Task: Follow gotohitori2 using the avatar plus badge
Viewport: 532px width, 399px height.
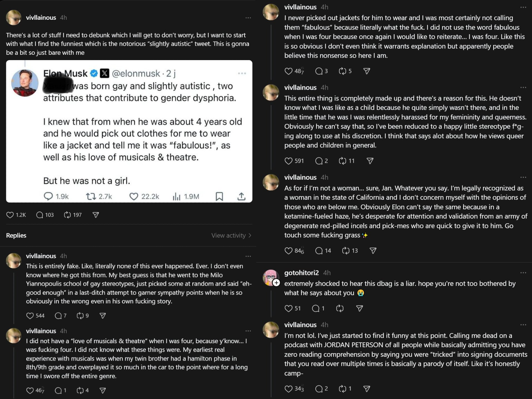Action: coord(276,283)
